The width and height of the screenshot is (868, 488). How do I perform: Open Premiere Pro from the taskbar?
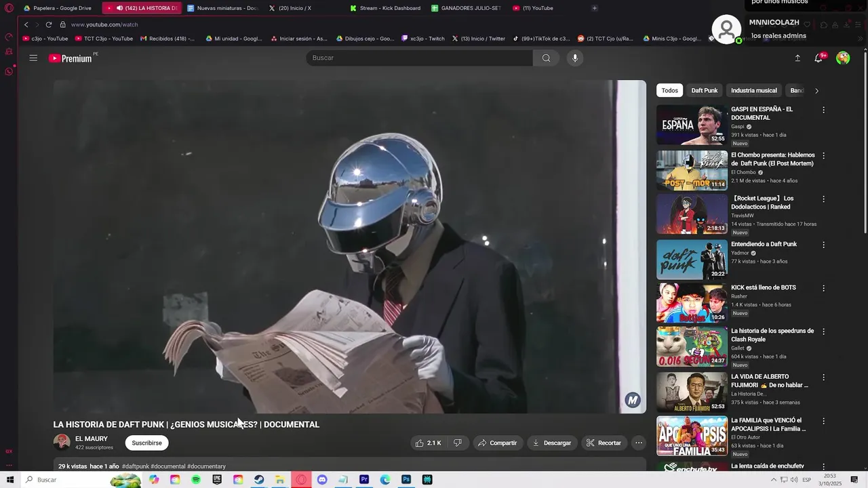364,480
